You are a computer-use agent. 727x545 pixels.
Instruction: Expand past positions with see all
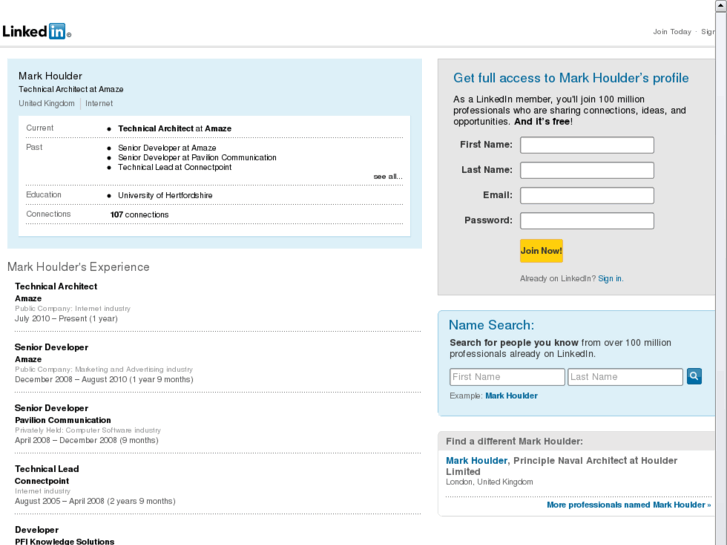click(388, 176)
